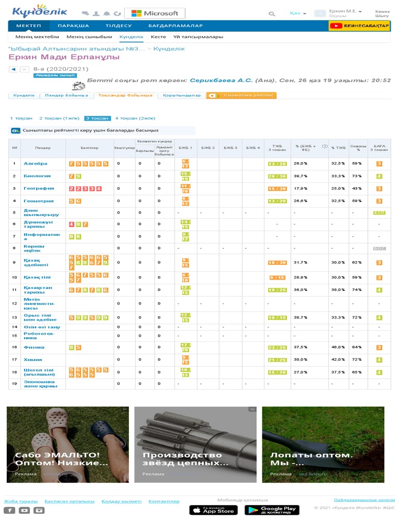Switch to Тоқсандар бойынша tab
The image size is (399, 532).
click(125, 96)
